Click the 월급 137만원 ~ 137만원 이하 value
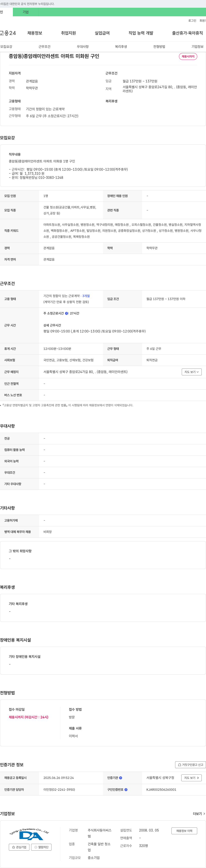Viewport: 206px width, 868px height. tap(166, 299)
